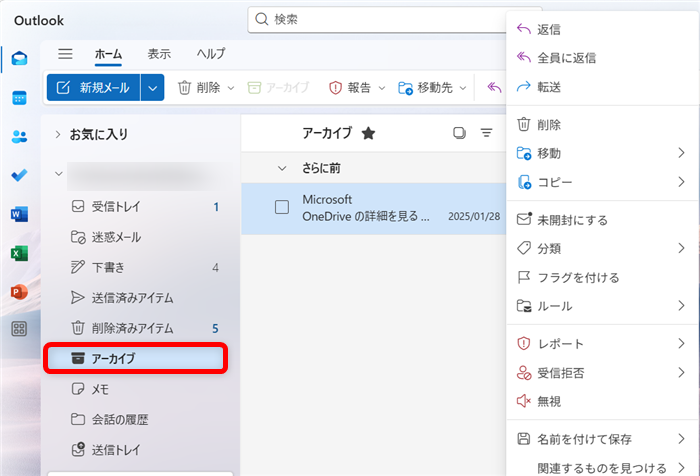Open the People contacts icon

pos(19,136)
